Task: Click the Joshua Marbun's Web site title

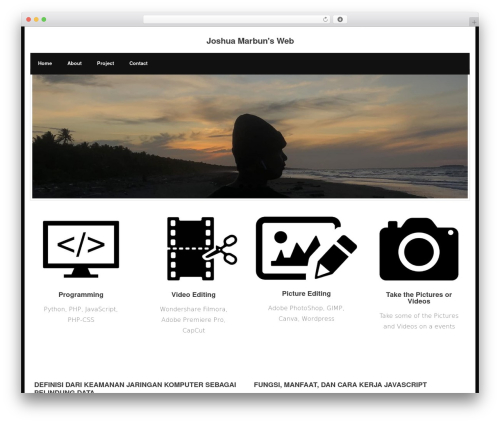Action: pos(250,41)
